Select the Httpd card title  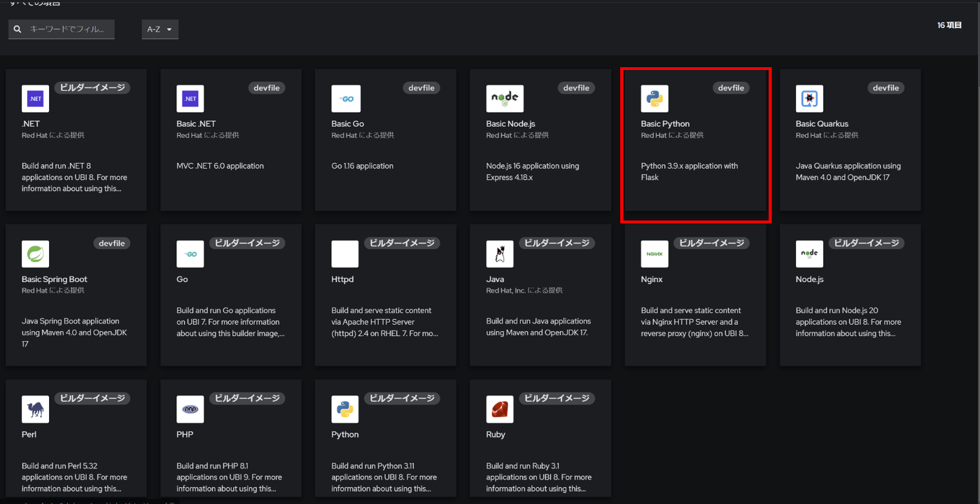342,279
